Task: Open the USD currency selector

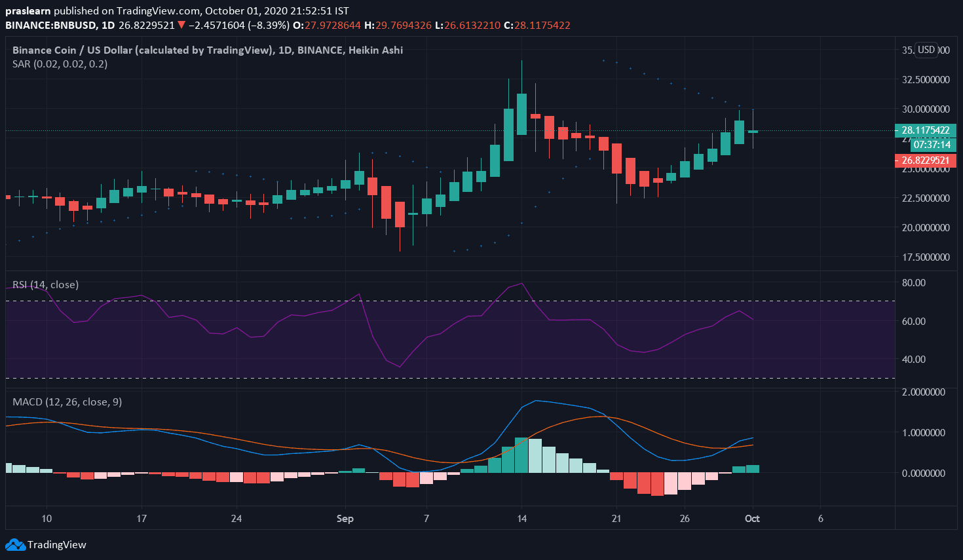Action: tap(926, 50)
